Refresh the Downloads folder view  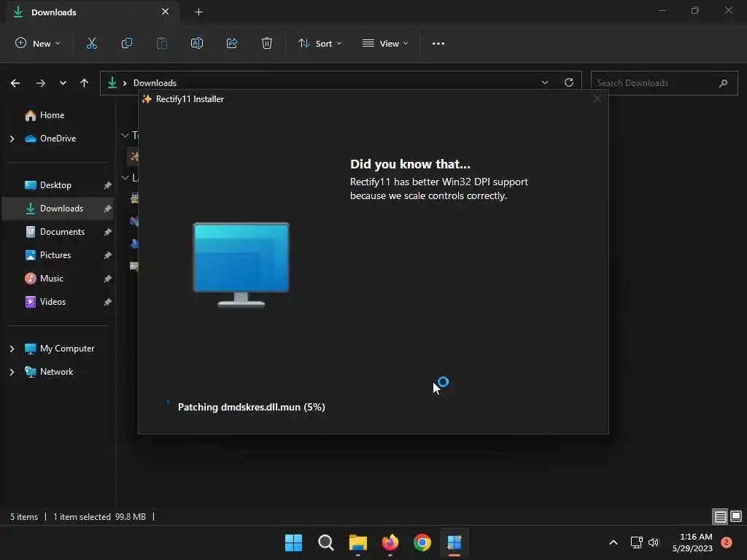[x=569, y=82]
